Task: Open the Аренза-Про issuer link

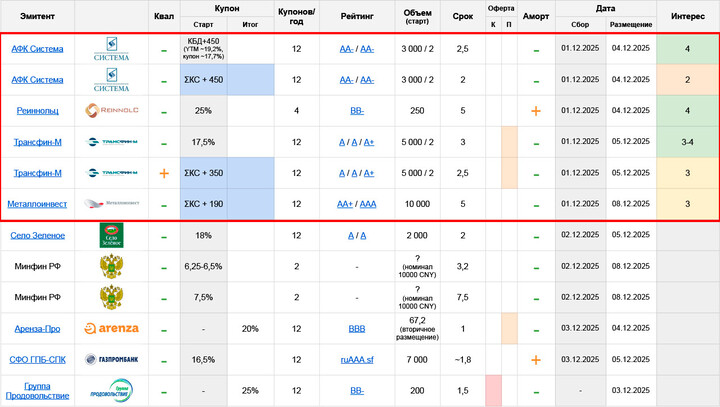Action: click(x=37, y=328)
